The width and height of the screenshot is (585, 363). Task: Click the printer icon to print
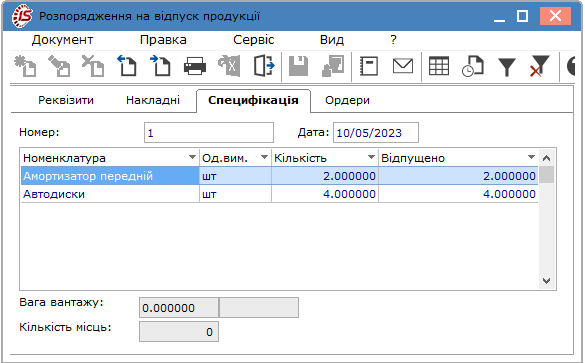click(195, 66)
